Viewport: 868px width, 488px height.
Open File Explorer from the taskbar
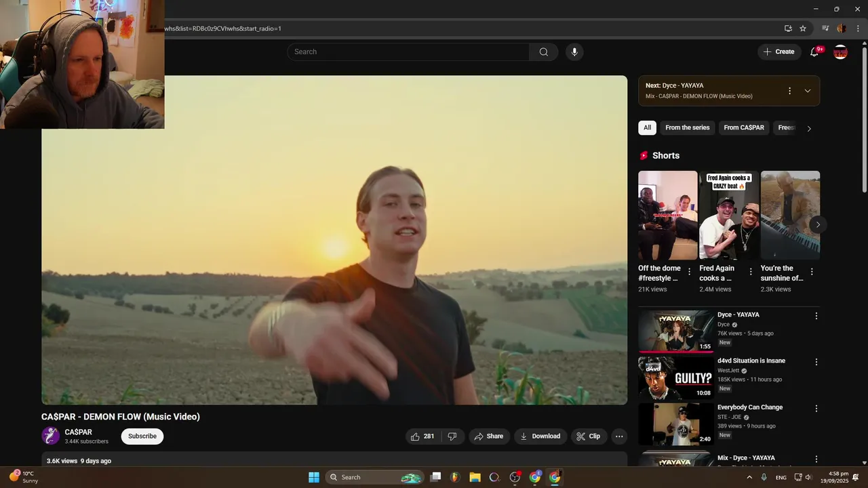(475, 477)
